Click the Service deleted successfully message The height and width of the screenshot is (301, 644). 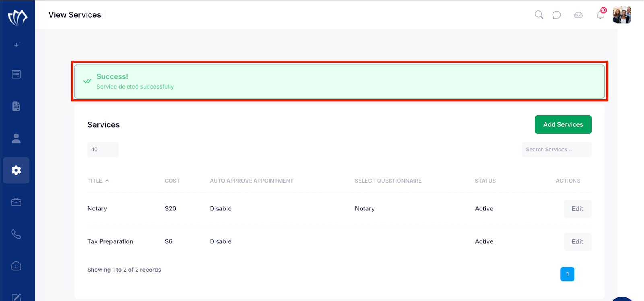coord(135,87)
